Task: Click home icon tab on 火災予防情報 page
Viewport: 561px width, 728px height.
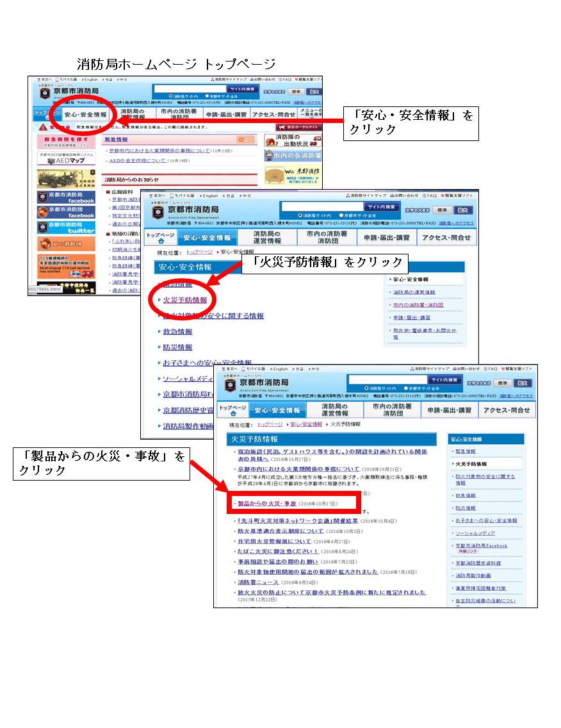Action: click(x=232, y=410)
